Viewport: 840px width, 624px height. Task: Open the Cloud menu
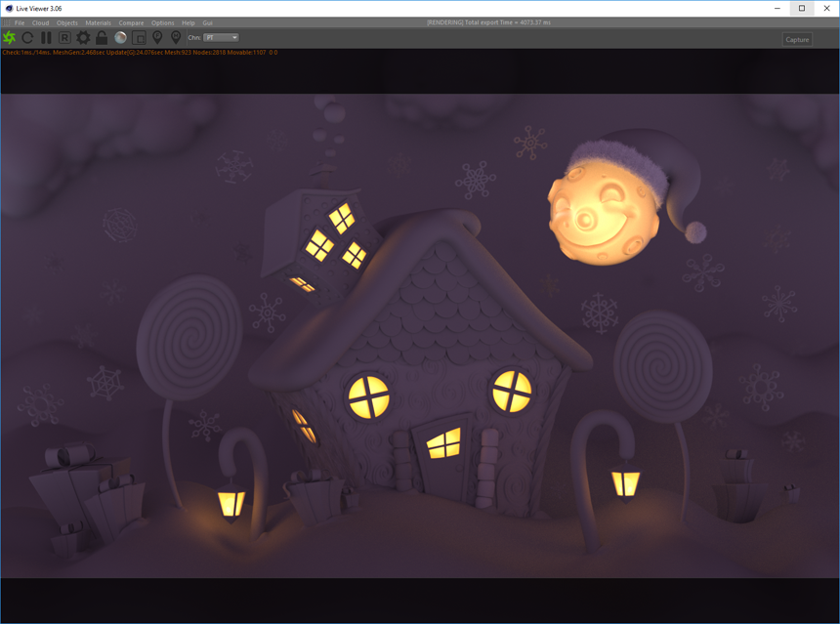coord(41,23)
